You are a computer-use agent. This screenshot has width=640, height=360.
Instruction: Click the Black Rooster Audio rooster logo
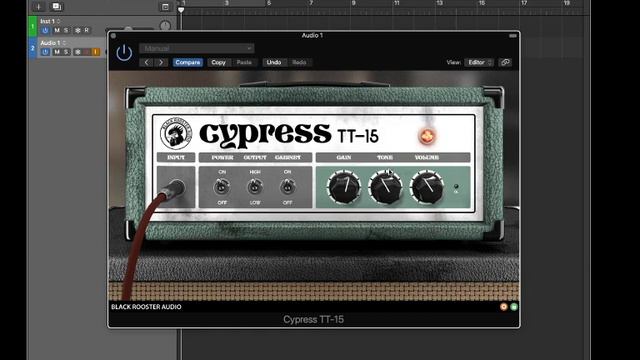(x=176, y=133)
